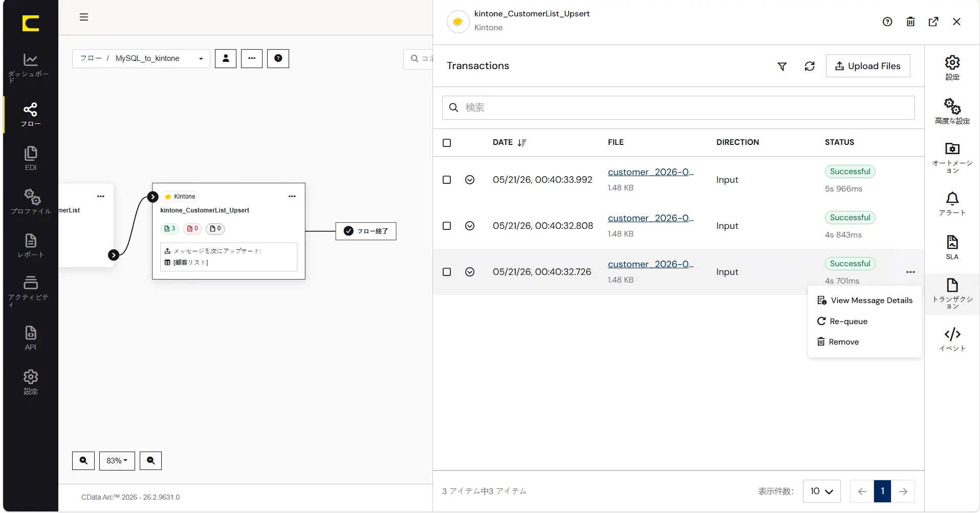The image size is (980, 513).
Task: Click the Upload Files button
Action: tap(868, 66)
